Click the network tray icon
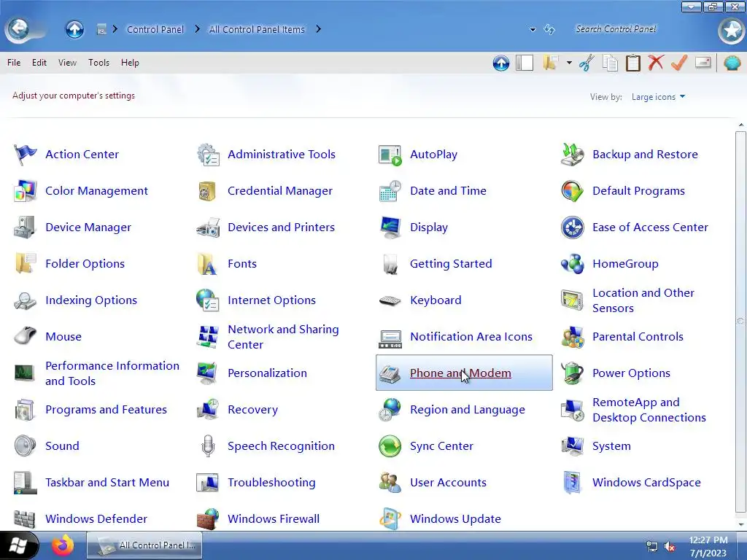This screenshot has height=560, width=747. click(x=651, y=546)
